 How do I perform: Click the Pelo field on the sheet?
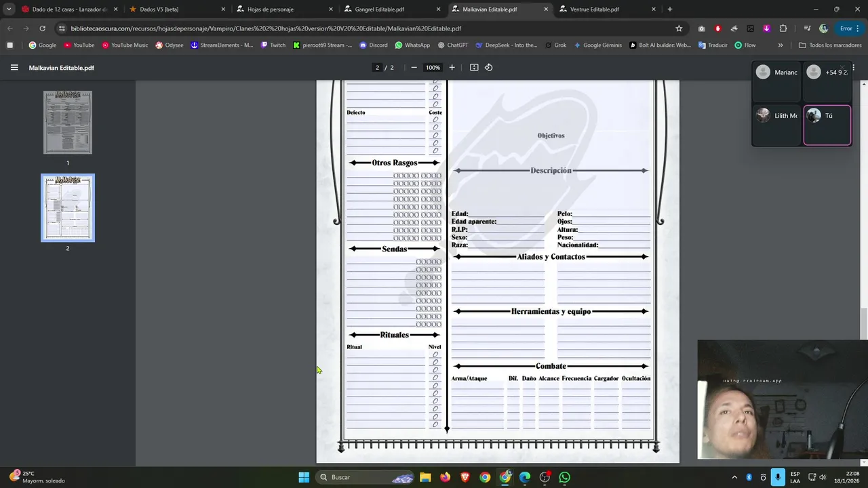611,213
